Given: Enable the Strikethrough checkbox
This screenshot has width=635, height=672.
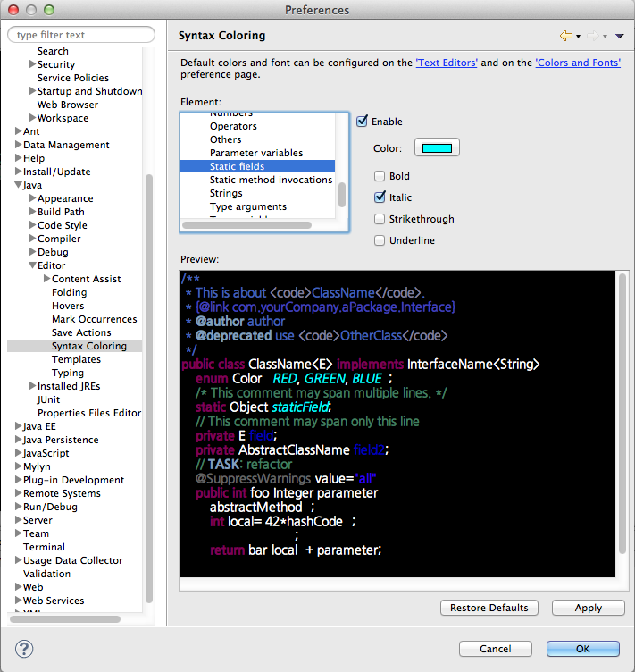Looking at the screenshot, I should 380,219.
